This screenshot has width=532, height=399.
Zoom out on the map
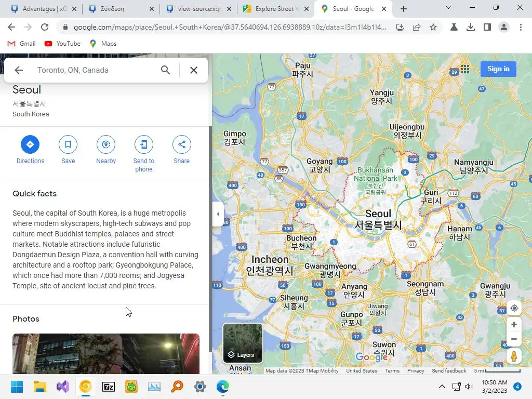[514, 339]
